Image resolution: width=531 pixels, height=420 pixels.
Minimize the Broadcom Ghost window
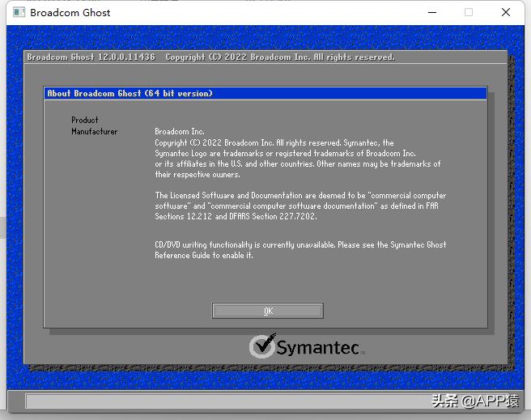(432, 12)
